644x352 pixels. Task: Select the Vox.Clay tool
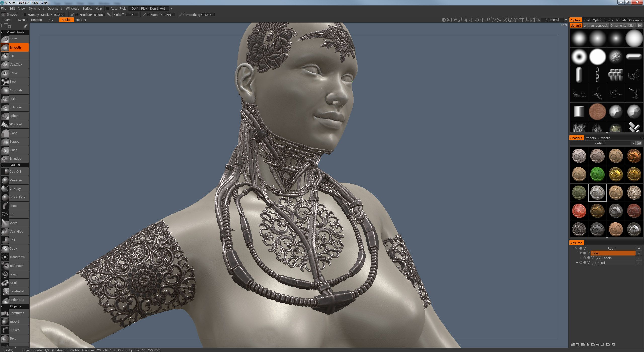15,65
